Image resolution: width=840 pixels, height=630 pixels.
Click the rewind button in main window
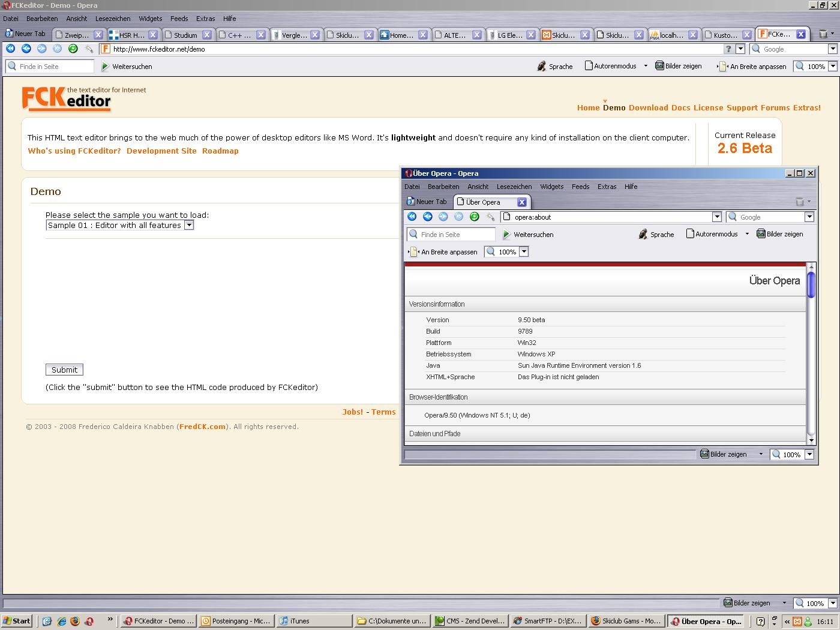tap(11, 49)
